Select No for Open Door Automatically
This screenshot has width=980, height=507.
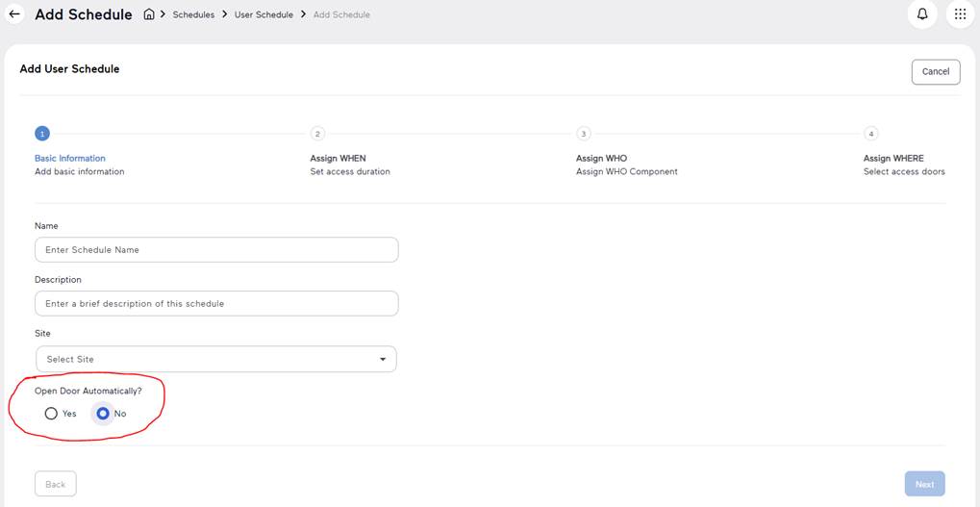[103, 414]
